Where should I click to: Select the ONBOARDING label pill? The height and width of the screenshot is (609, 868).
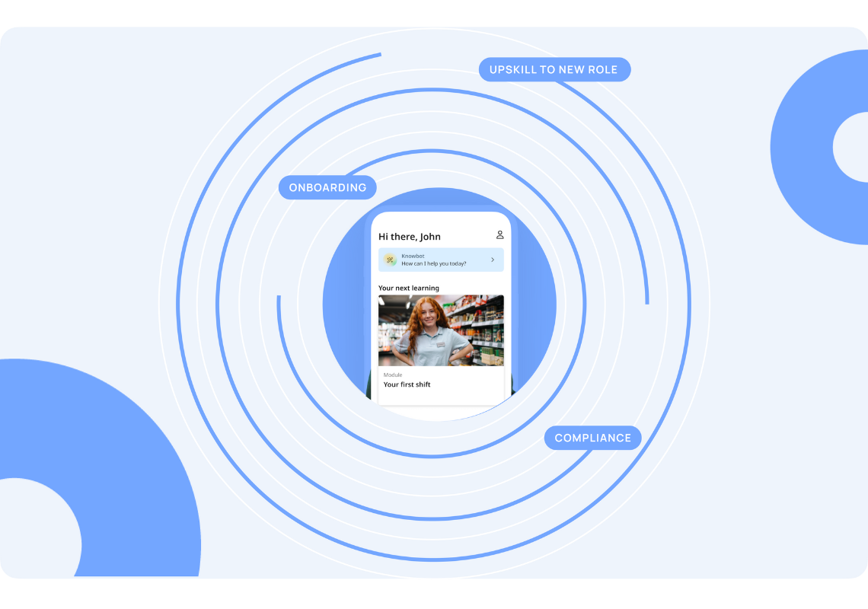click(x=327, y=188)
